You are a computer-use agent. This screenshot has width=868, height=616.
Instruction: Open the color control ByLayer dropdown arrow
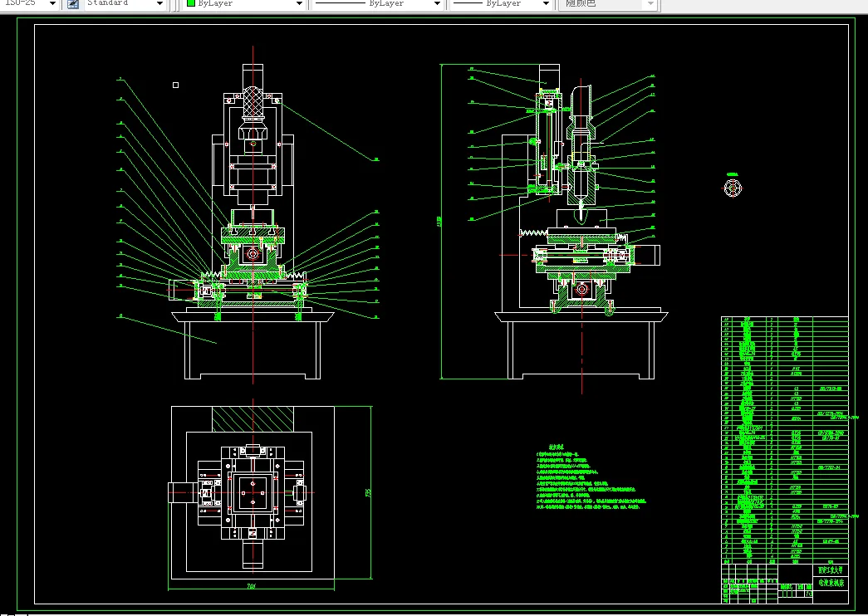pyautogui.click(x=299, y=3)
